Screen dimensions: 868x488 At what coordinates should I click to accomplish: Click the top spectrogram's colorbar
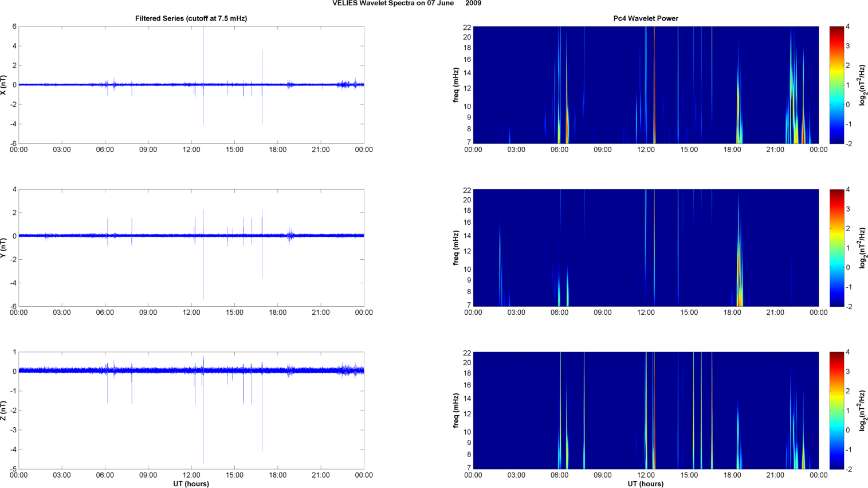(836, 85)
